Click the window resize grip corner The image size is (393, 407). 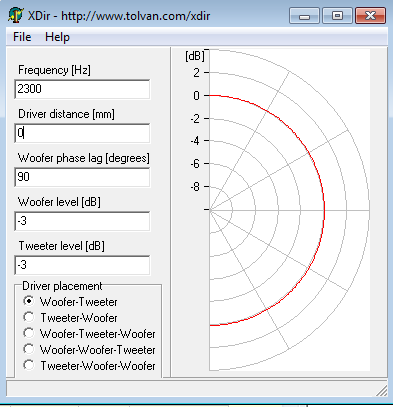point(383,391)
